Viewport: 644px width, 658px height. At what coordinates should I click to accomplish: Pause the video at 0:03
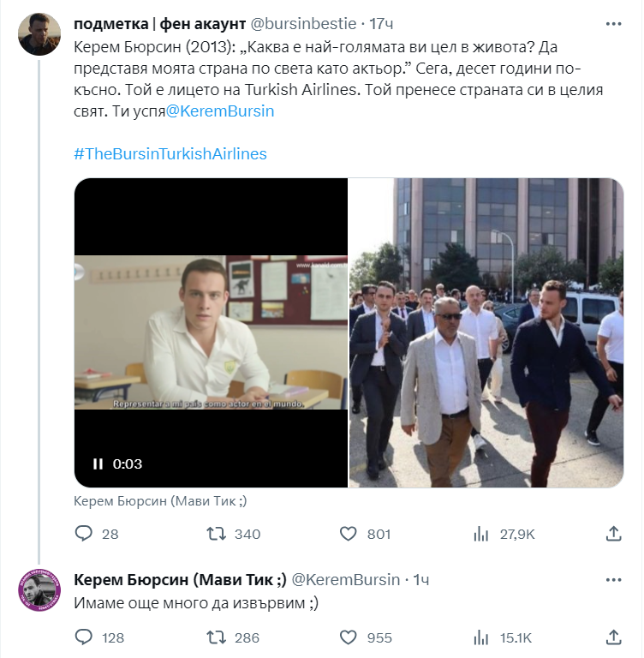[98, 464]
